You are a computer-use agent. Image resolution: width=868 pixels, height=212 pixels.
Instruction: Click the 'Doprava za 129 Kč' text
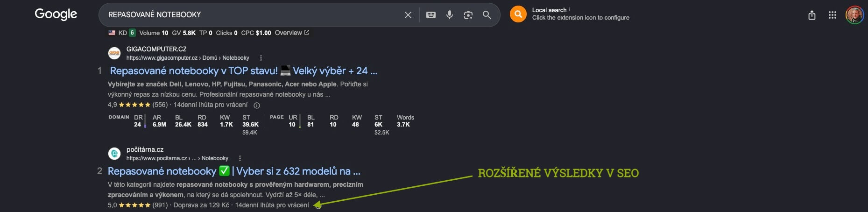coord(201,205)
